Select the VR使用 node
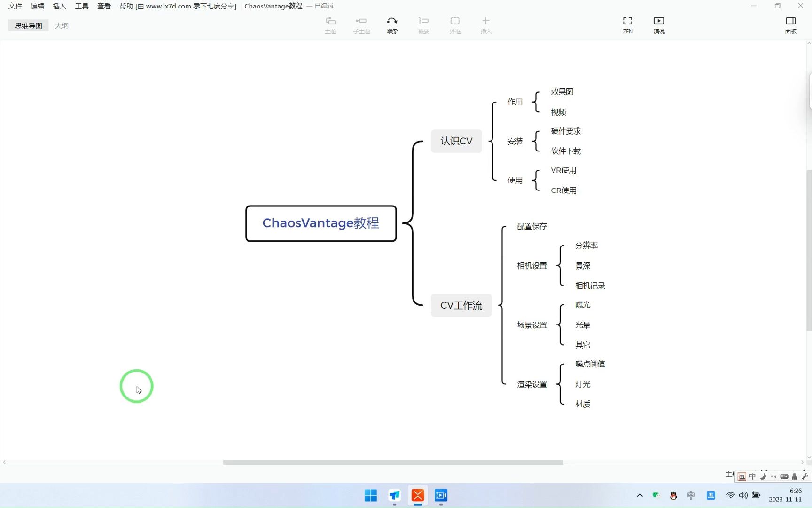812x508 pixels. [563, 170]
